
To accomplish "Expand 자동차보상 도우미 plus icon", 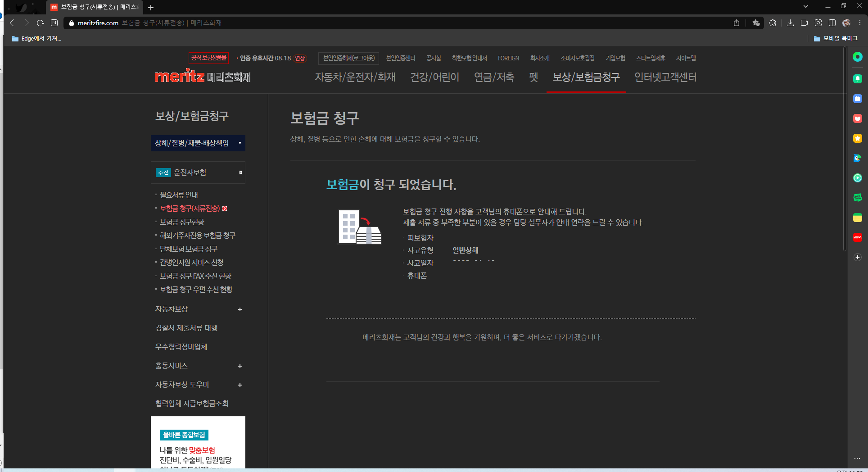I will (x=240, y=385).
